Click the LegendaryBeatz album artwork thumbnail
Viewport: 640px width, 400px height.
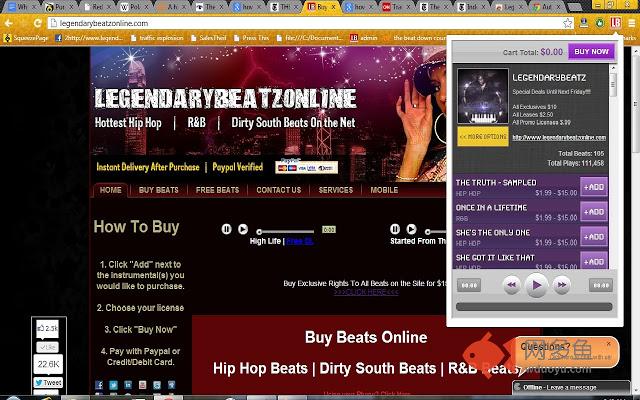[x=483, y=96]
